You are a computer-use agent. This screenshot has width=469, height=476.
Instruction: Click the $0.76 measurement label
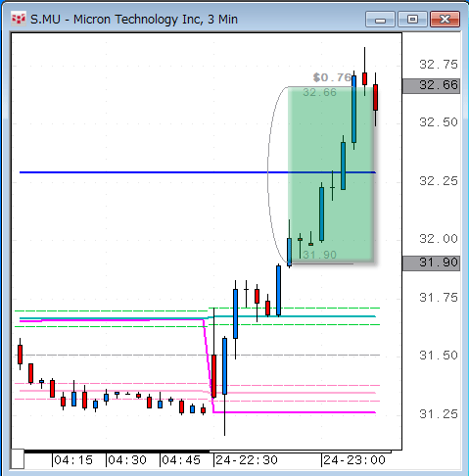tap(332, 77)
